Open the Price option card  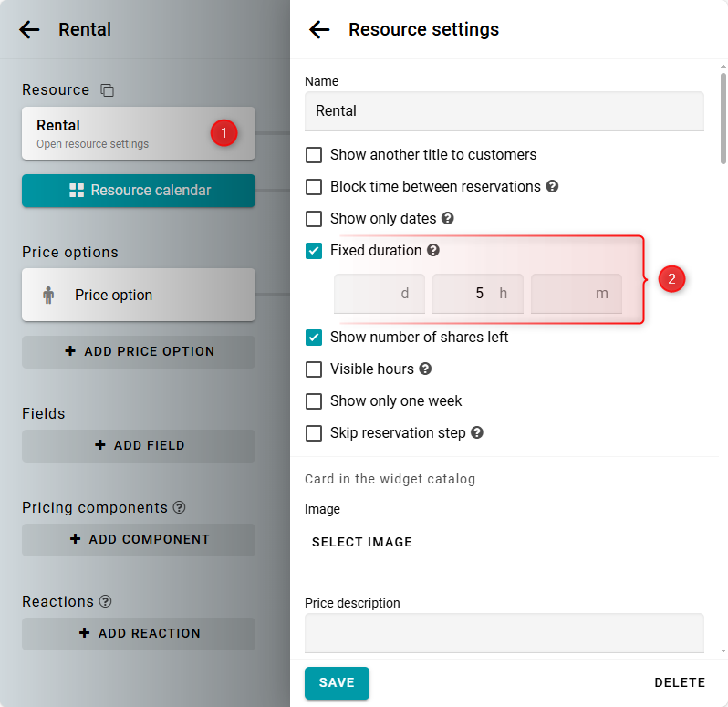[139, 295]
